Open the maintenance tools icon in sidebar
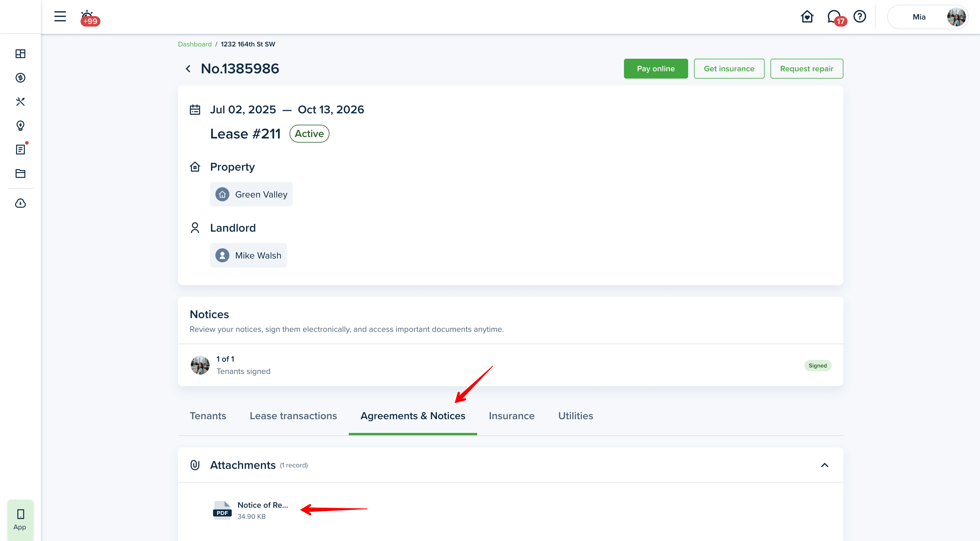 [20, 102]
